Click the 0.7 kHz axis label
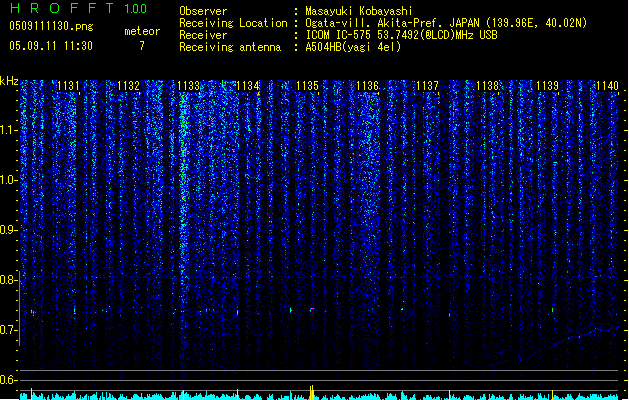Viewport: 629px width, 400px height. point(8,330)
